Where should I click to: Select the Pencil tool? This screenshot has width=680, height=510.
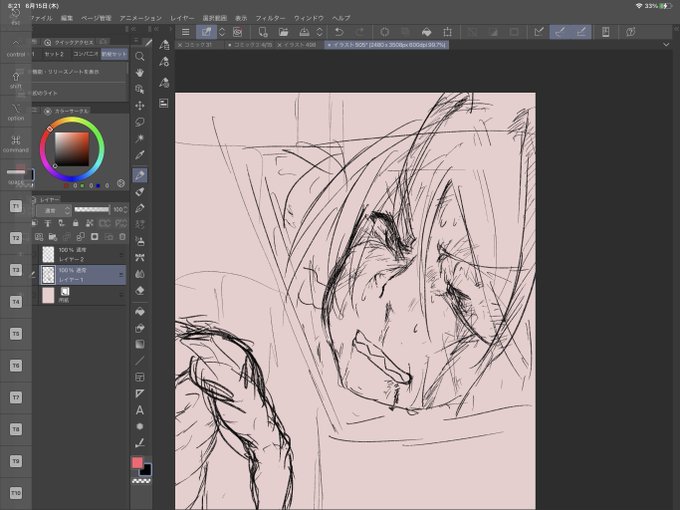140,192
